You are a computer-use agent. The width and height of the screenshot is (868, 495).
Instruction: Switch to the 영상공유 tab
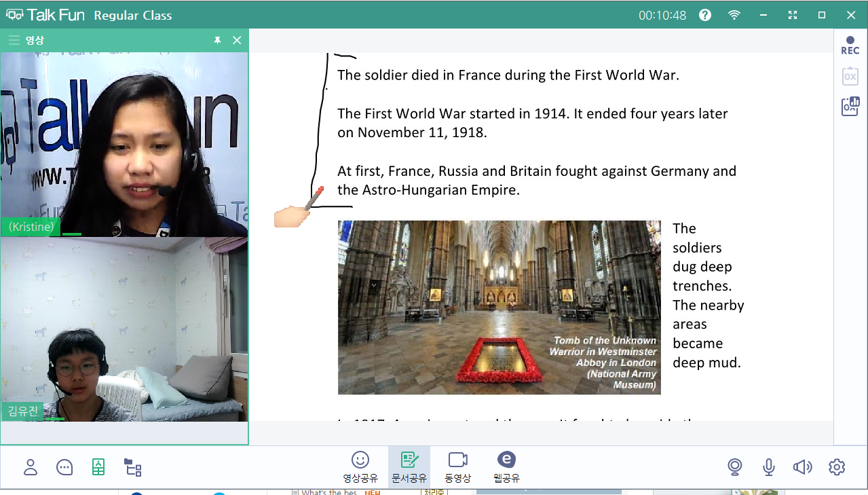click(360, 466)
